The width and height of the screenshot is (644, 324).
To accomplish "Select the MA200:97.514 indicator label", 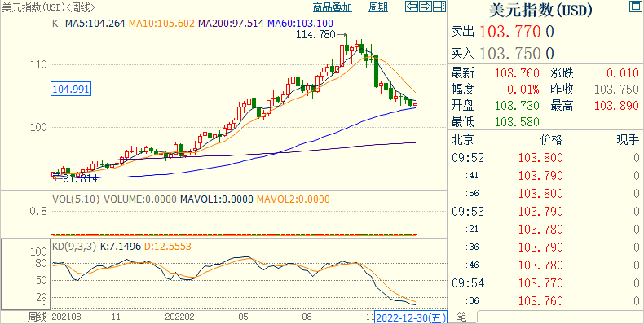I will coord(231,24).
